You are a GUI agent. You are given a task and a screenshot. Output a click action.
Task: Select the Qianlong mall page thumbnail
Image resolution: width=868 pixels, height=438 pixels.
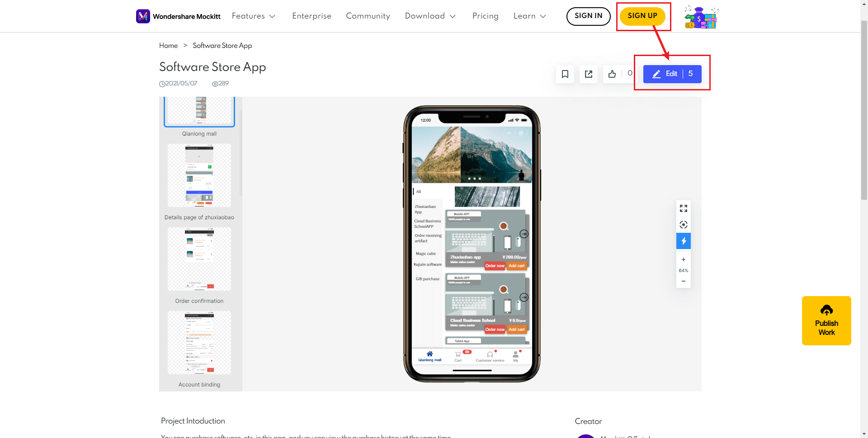pyautogui.click(x=199, y=112)
